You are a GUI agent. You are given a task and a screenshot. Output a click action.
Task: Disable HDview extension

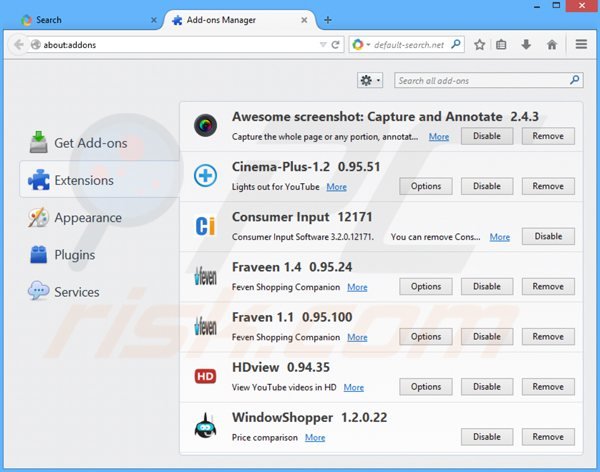coord(487,387)
